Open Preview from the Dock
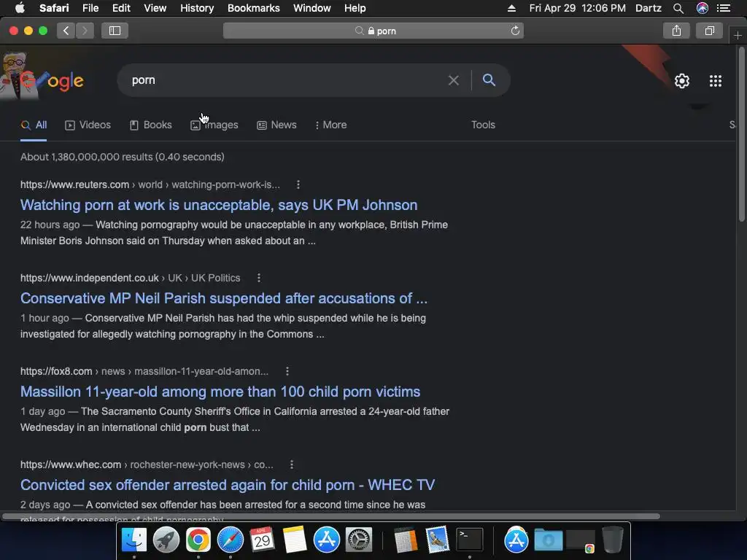The height and width of the screenshot is (560, 747). (438, 540)
